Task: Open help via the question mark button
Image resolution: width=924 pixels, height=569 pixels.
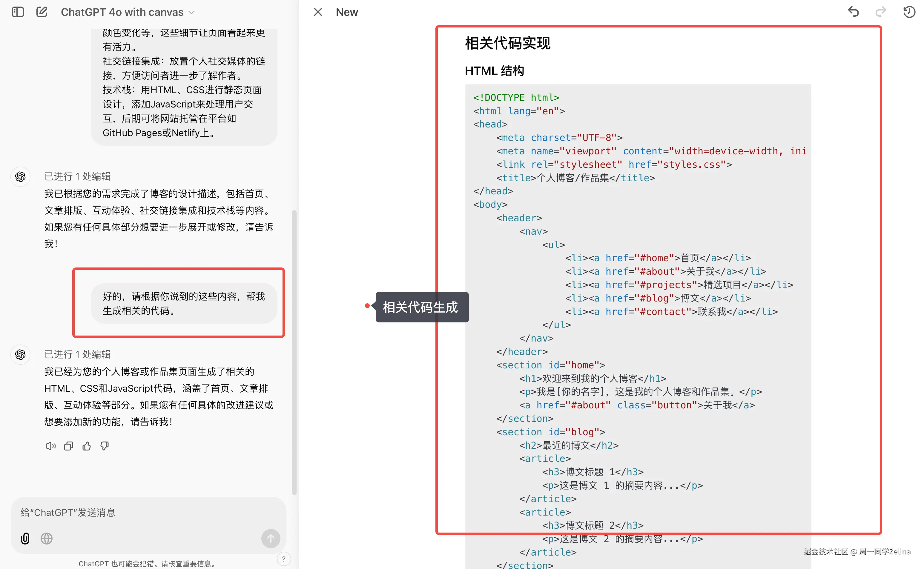Action: pyautogui.click(x=284, y=559)
